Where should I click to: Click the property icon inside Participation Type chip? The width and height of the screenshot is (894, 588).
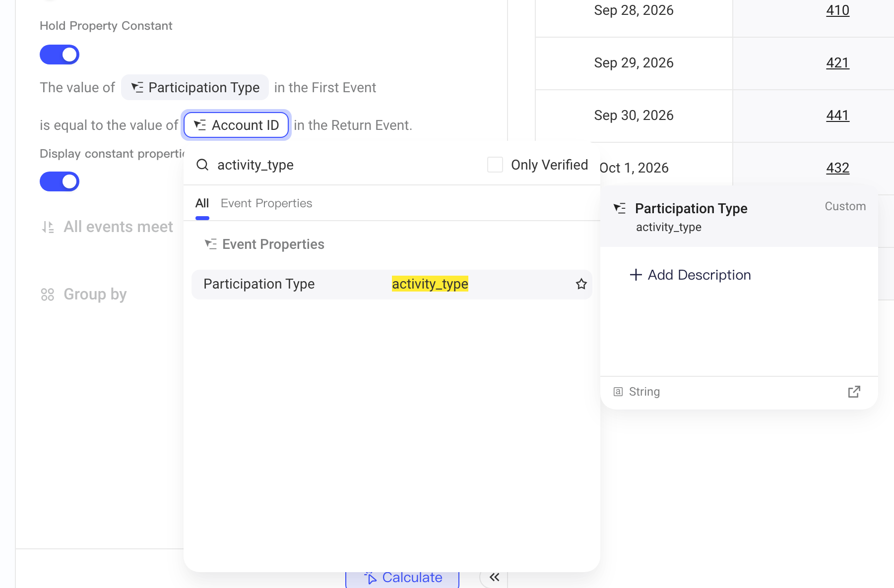tap(137, 87)
